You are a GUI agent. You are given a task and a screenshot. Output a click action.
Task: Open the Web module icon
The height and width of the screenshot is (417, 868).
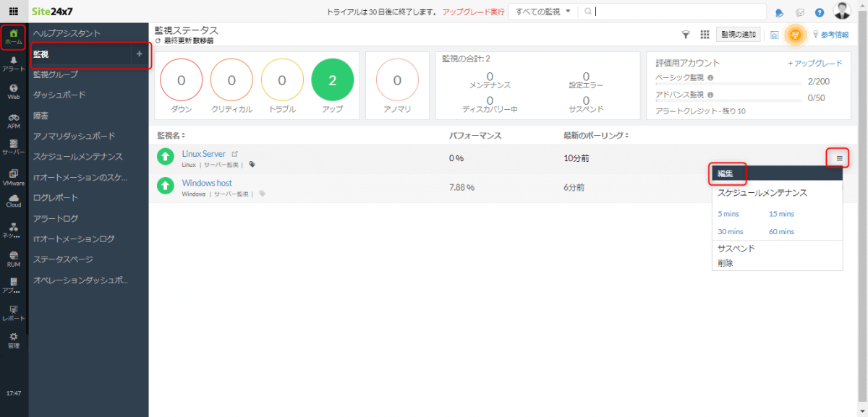point(14,91)
